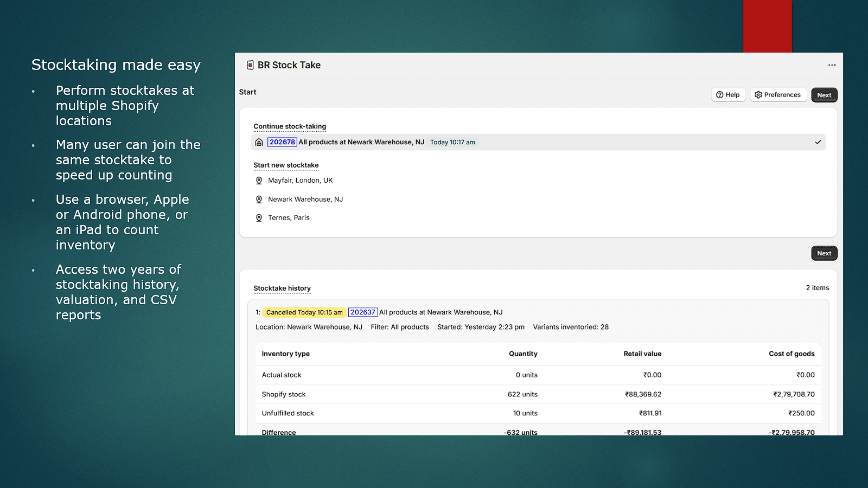Click the warehouse icon beside stocktake 202678
This screenshot has height=488, width=868.
[x=259, y=143]
